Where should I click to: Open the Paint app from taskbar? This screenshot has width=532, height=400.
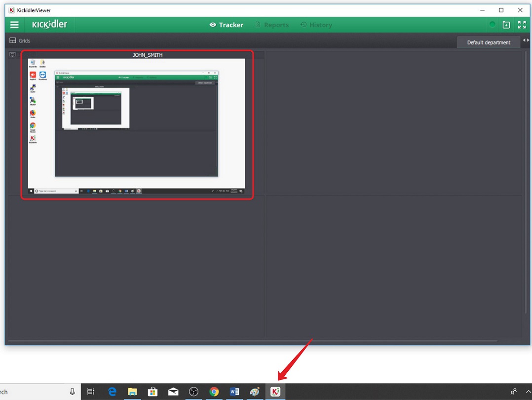tap(255, 392)
